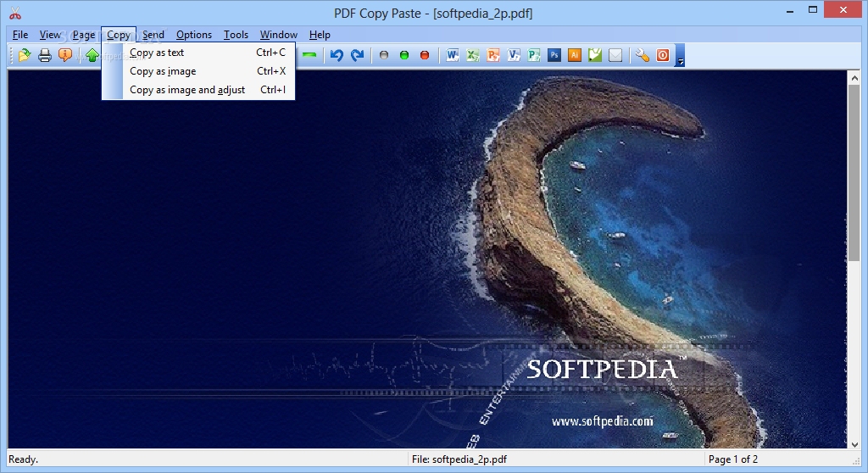This screenshot has width=868, height=473.
Task: Open the Options menu
Action: 194,35
